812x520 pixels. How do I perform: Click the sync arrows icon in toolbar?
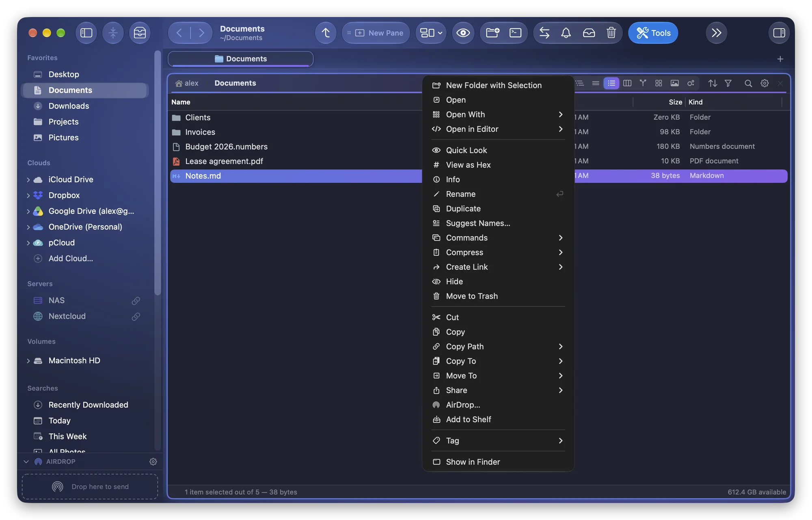pyautogui.click(x=544, y=33)
